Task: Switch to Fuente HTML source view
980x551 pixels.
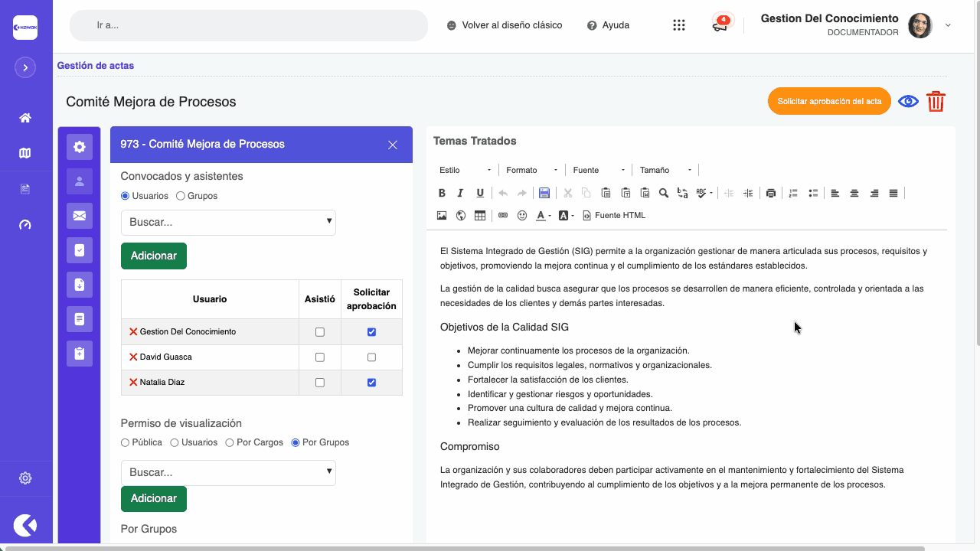Action: (614, 216)
